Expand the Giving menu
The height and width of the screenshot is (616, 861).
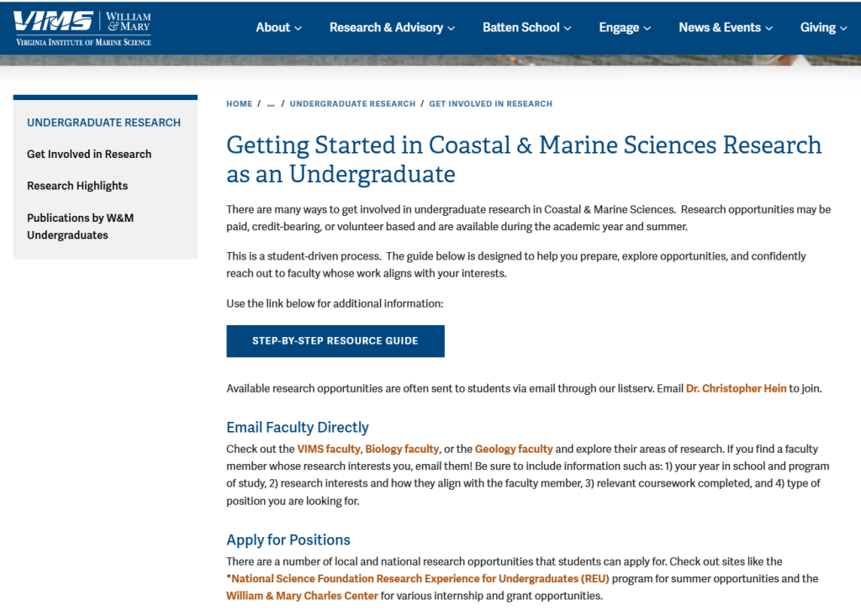tap(822, 27)
